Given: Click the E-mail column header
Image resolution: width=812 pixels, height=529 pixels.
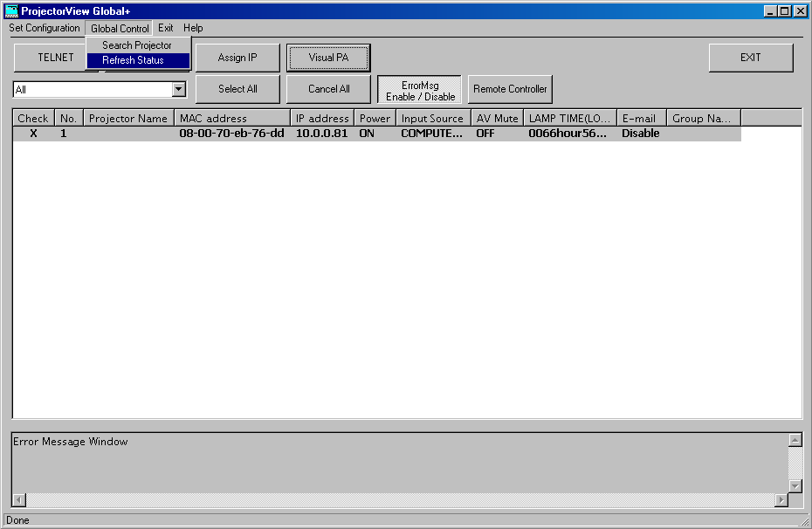Looking at the screenshot, I should click(x=642, y=118).
